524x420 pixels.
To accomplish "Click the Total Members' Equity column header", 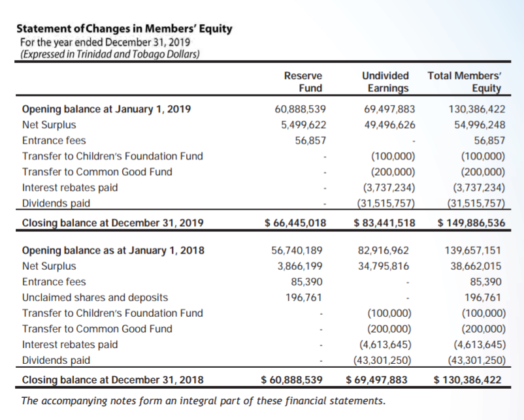I will pos(465,82).
